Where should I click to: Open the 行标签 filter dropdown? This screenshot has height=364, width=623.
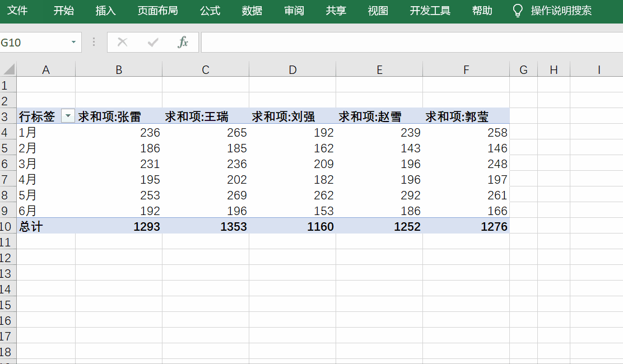point(68,116)
